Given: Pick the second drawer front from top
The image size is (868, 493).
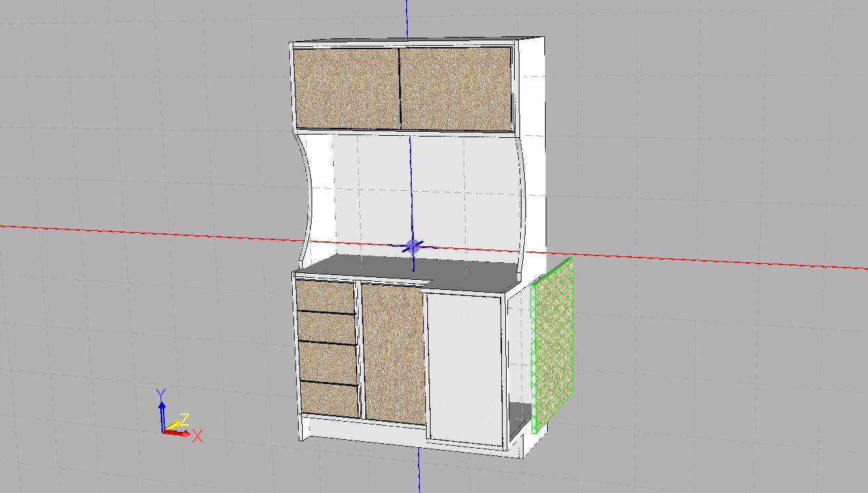Looking at the screenshot, I should 328,328.
